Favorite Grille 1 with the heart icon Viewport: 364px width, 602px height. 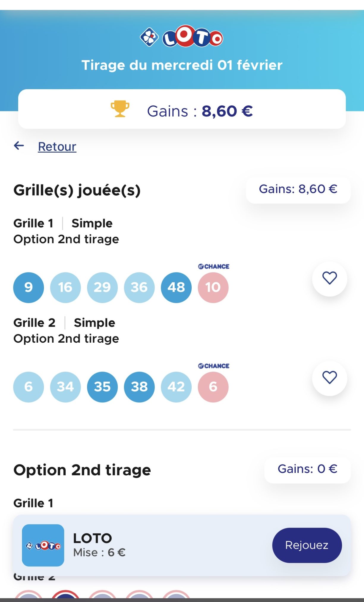330,278
